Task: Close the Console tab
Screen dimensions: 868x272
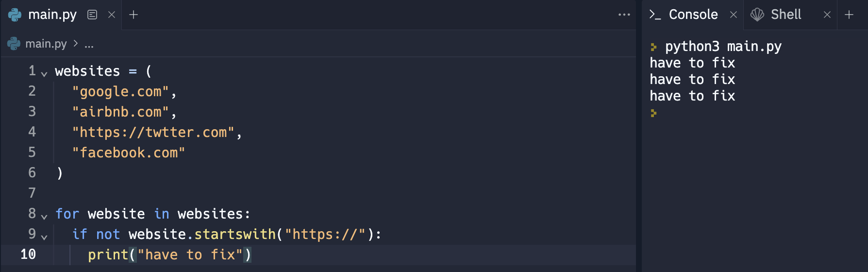Action: 734,15
